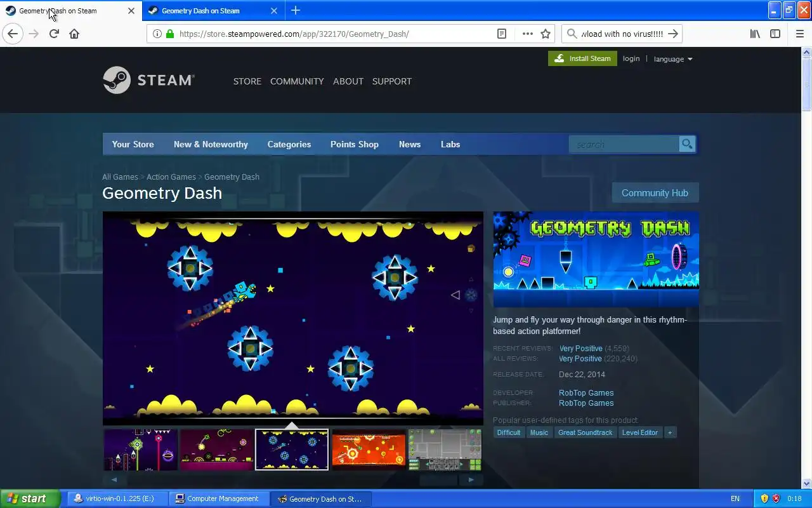Click the search go arrow in browser search box
This screenshot has height=508, width=812.
[x=673, y=34]
